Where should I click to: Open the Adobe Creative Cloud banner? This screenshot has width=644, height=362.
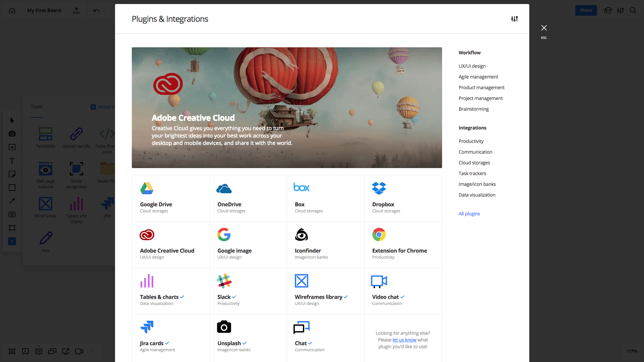(287, 108)
